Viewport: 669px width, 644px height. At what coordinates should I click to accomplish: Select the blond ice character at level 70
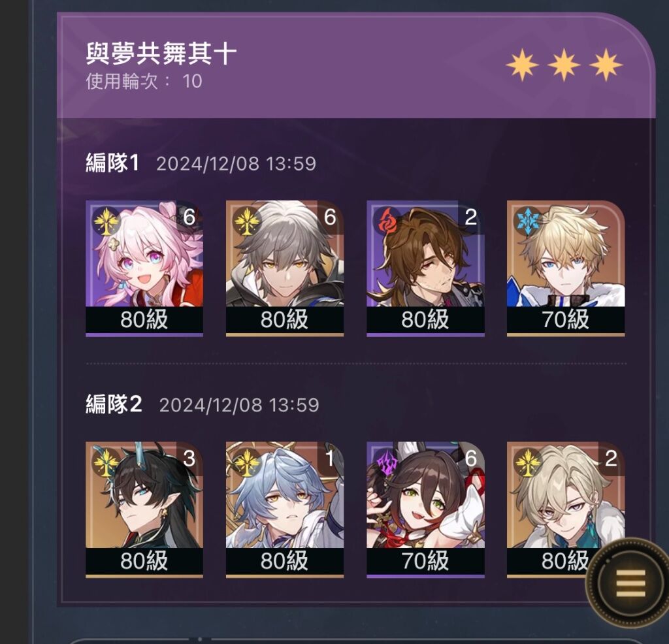coord(566,268)
